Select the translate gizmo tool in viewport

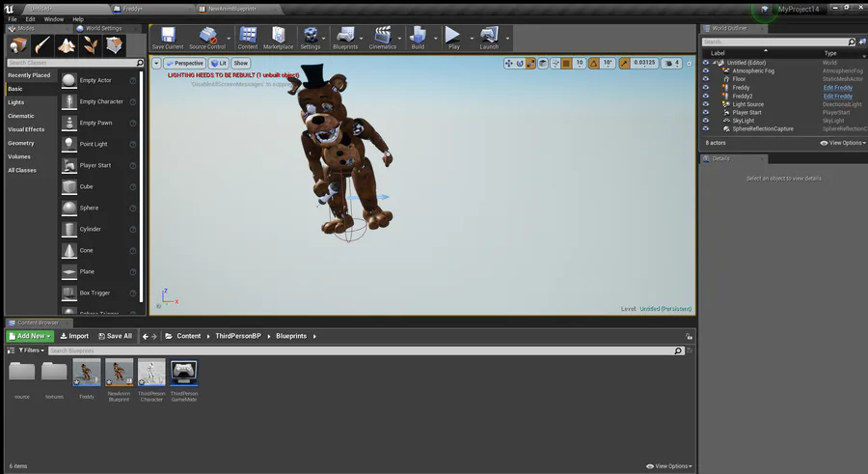coord(508,63)
